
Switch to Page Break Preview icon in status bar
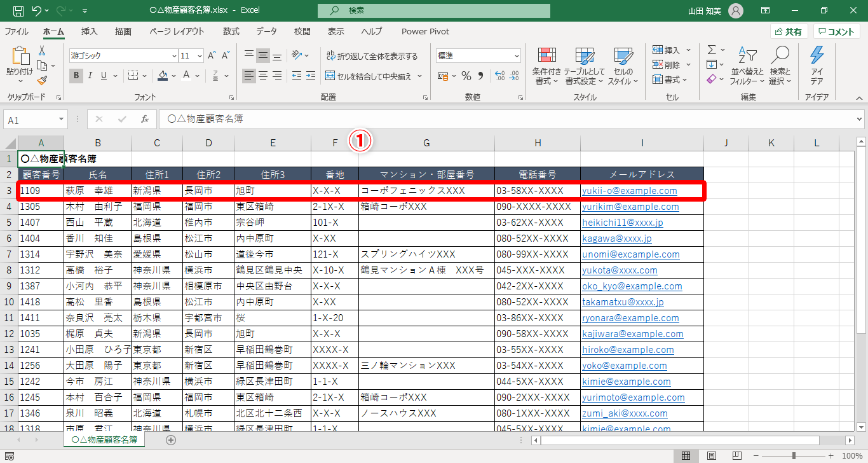click(x=737, y=456)
